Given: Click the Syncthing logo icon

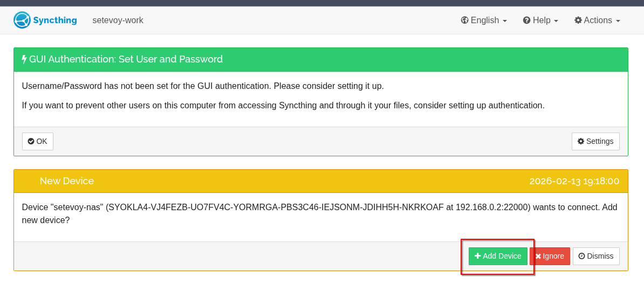Looking at the screenshot, I should point(22,20).
